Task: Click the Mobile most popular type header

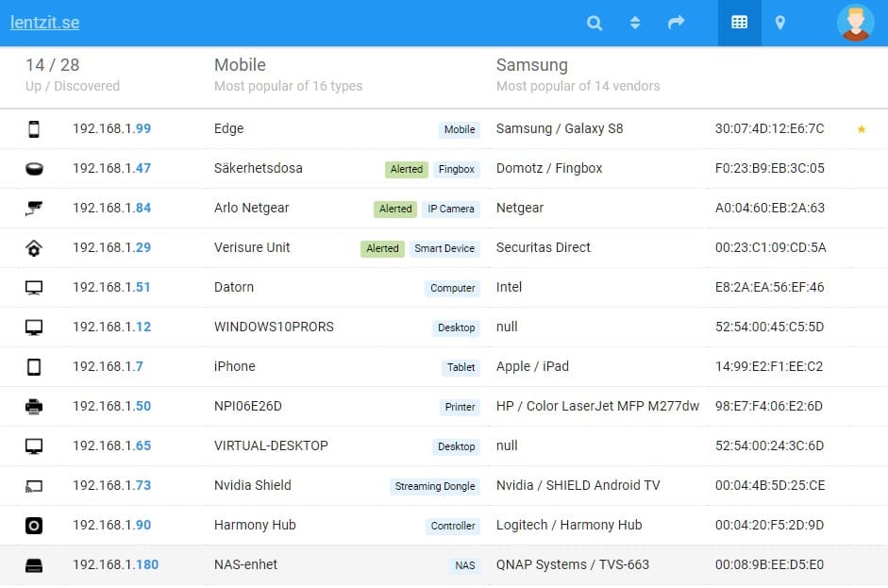Action: tap(240, 65)
